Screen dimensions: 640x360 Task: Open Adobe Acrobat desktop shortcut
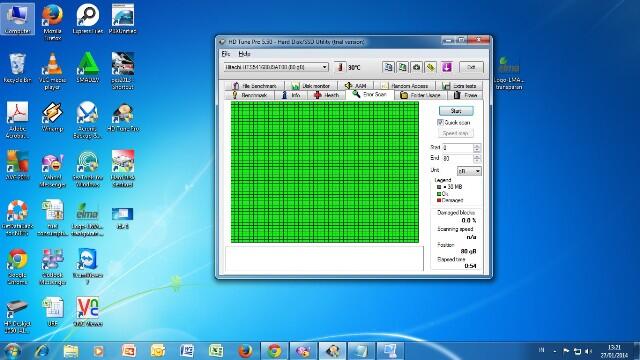tap(17, 120)
